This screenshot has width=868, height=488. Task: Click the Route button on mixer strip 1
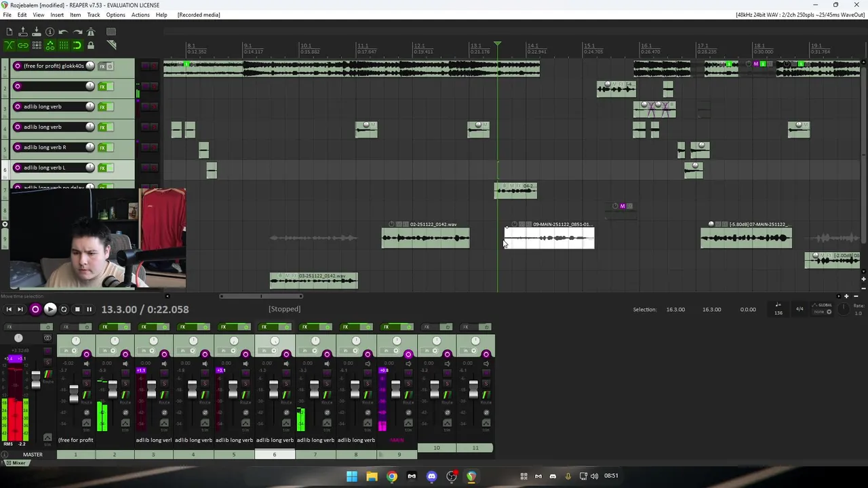point(86,395)
